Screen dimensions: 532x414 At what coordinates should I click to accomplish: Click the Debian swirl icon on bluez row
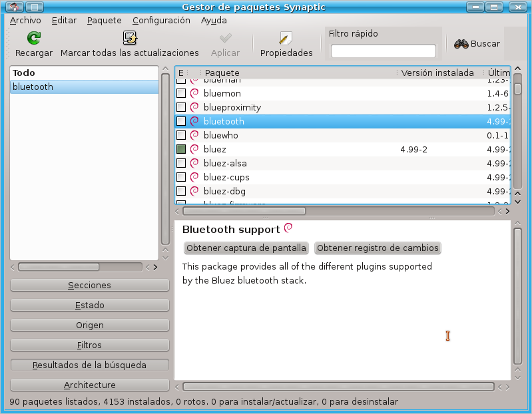tap(194, 149)
